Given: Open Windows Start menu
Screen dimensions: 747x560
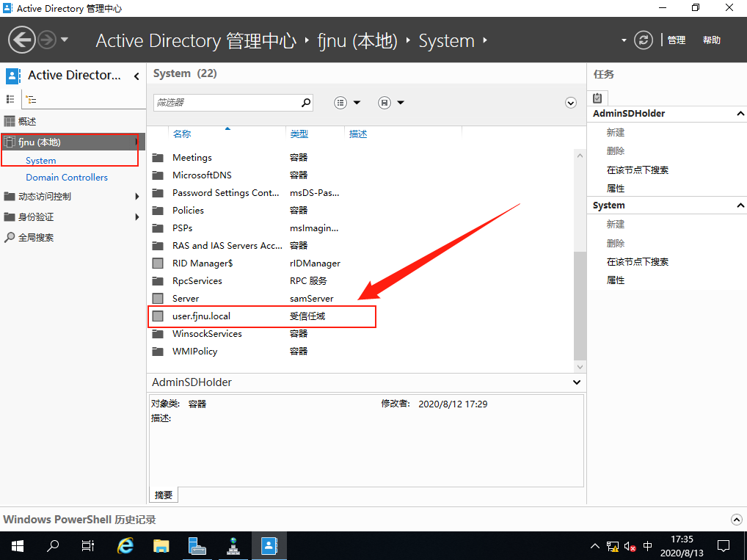Looking at the screenshot, I should 18,546.
